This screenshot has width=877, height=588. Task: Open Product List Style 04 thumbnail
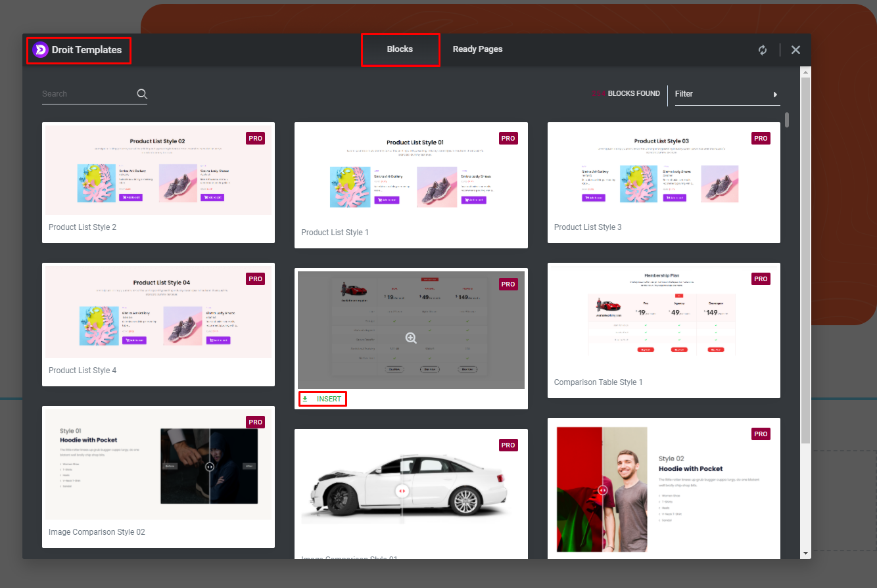[158, 311]
